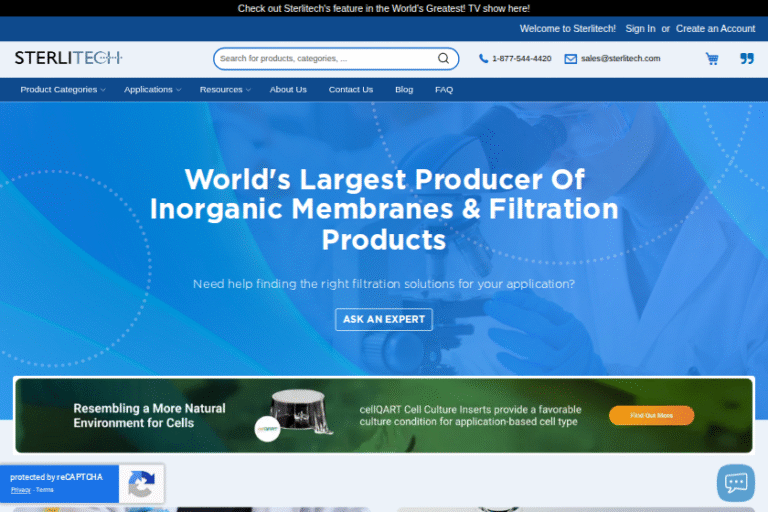Click the search magnifier icon
Viewport: 768px width, 512px height.
click(443, 59)
